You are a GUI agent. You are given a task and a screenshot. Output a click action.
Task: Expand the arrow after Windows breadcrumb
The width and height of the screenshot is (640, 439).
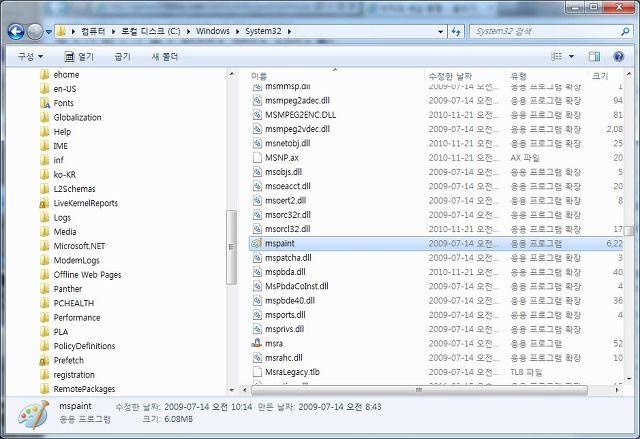point(237,31)
